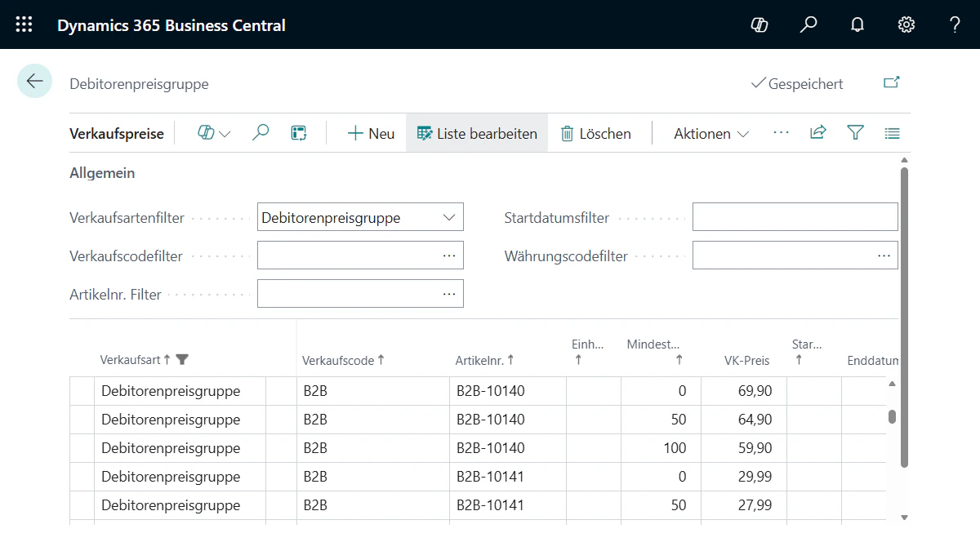Sort by the Artikelnr. column header
This screenshot has height=551, width=980.
coord(484,360)
